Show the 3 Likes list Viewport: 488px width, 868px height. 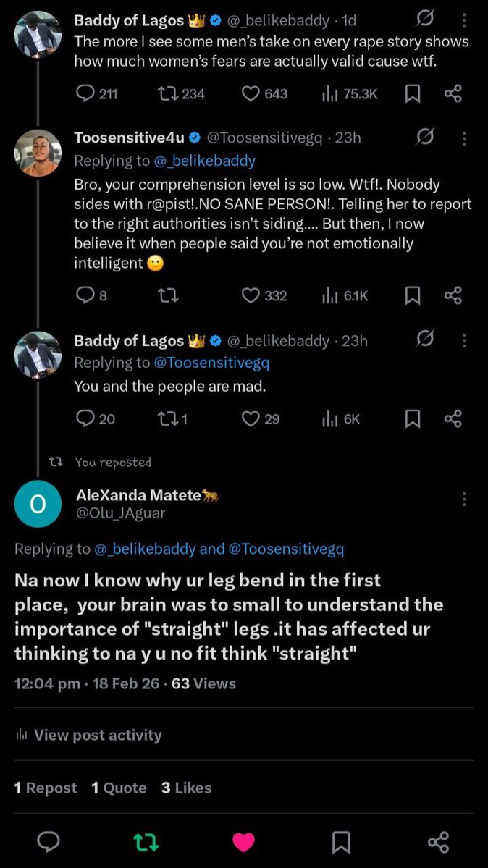(x=187, y=788)
